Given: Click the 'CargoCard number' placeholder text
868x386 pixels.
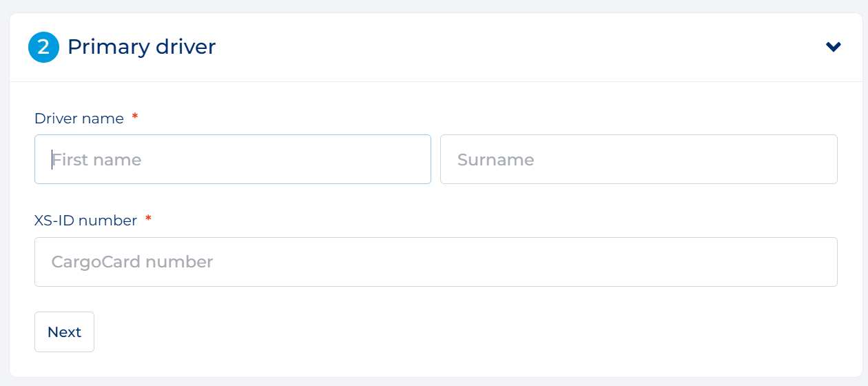Looking at the screenshot, I should (x=132, y=262).
